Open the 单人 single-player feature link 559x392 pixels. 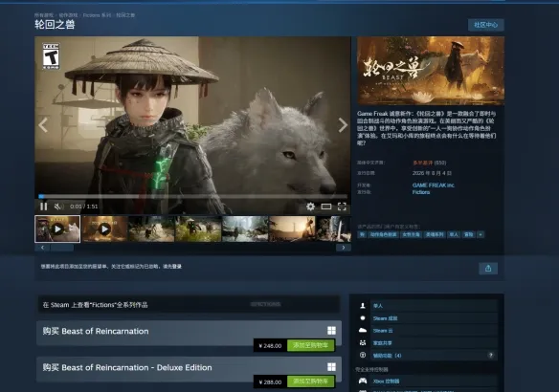click(377, 306)
